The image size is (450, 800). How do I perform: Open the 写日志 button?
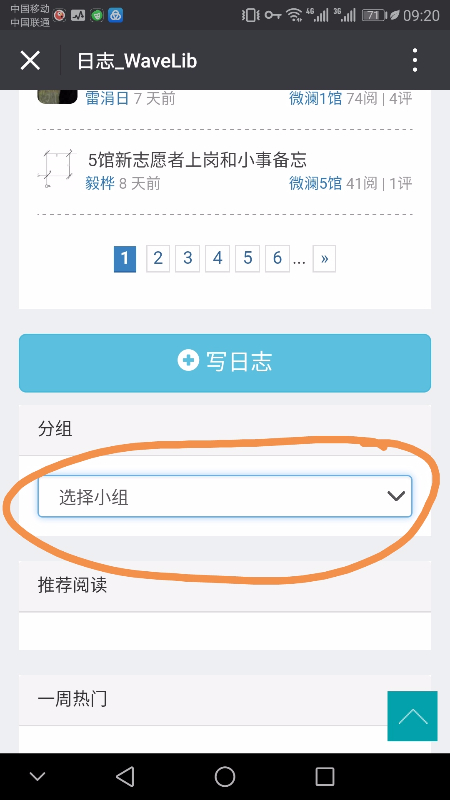(224, 363)
